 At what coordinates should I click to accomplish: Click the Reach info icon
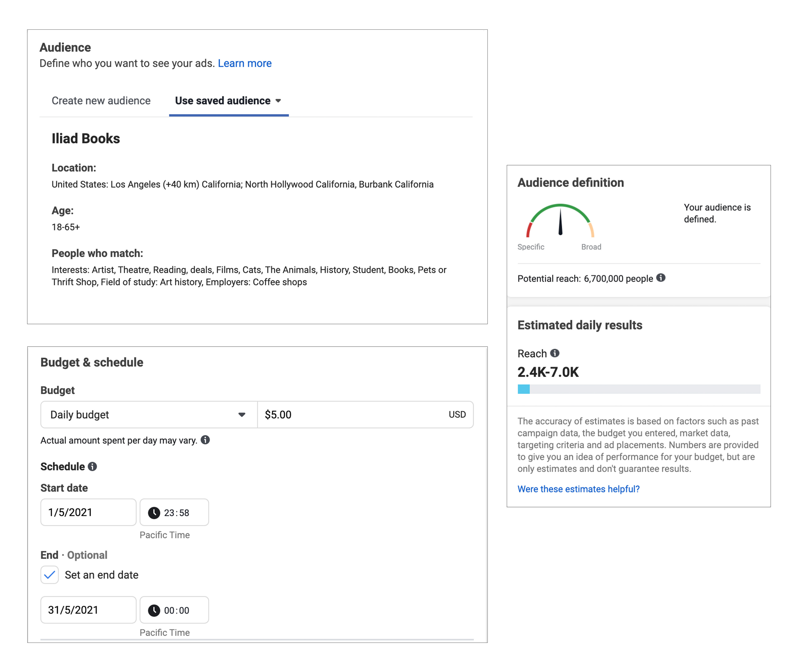[555, 353]
